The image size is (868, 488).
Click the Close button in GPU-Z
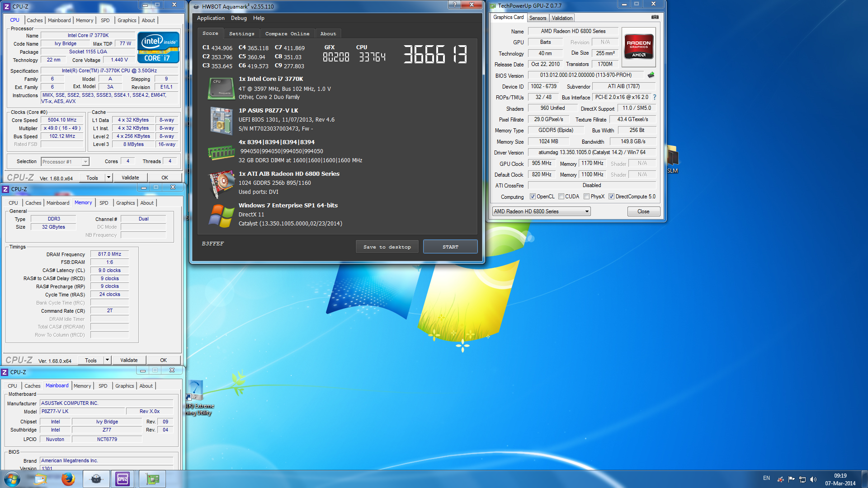tap(643, 211)
